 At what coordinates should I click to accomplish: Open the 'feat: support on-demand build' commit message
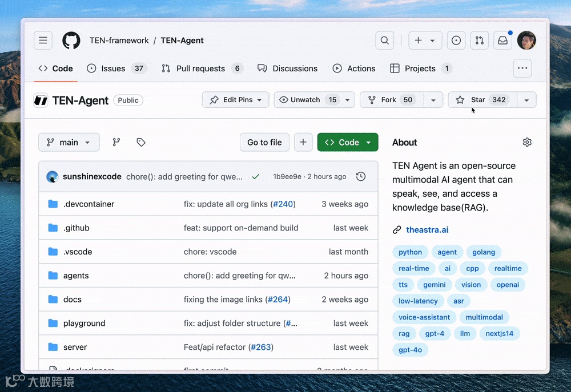241,228
